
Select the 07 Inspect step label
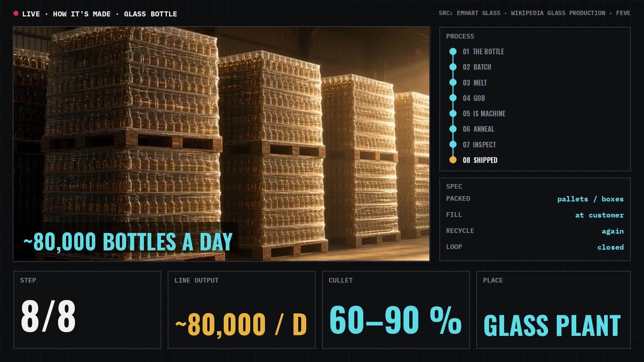[479, 145]
